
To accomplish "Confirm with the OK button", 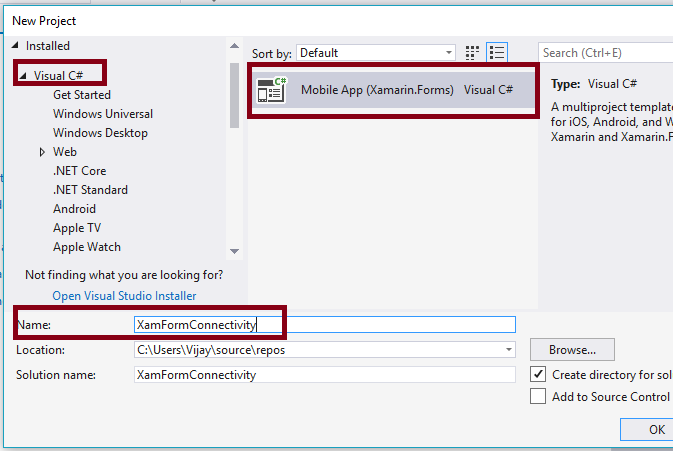I will click(x=646, y=430).
